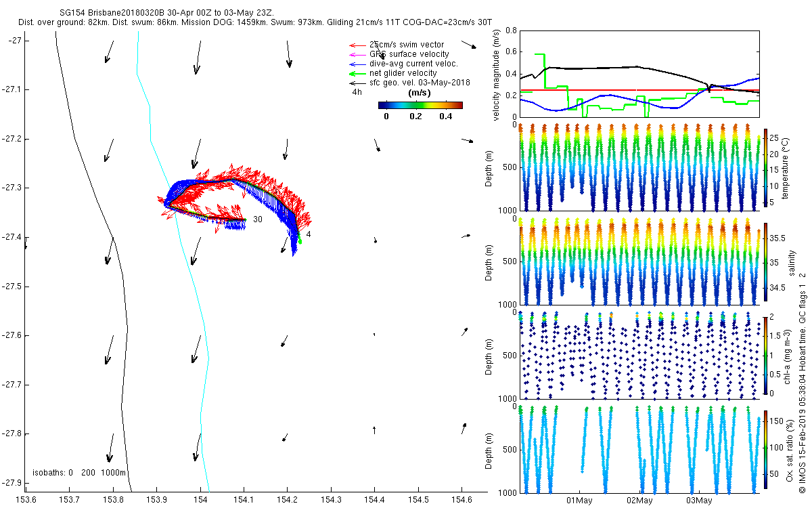This screenshot has height=508, width=812.
Task: Click the chl-a (mg m-3) colorbar
Action: 765,355
